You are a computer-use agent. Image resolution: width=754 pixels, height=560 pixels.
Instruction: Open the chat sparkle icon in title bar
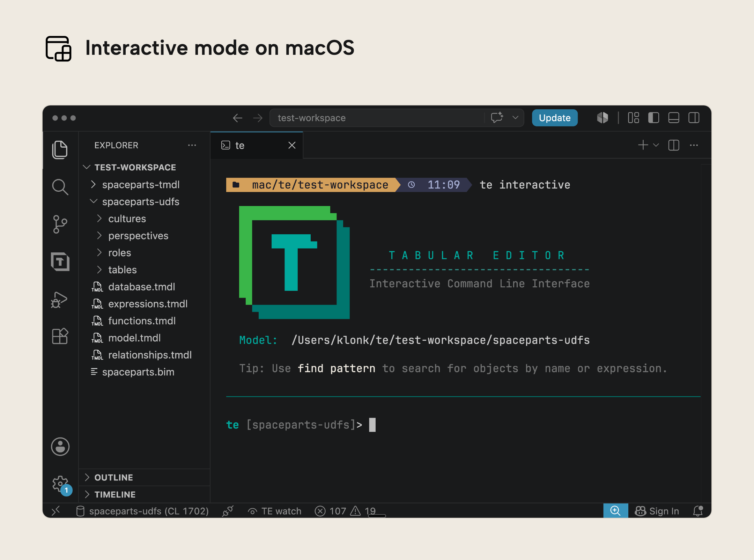click(497, 118)
